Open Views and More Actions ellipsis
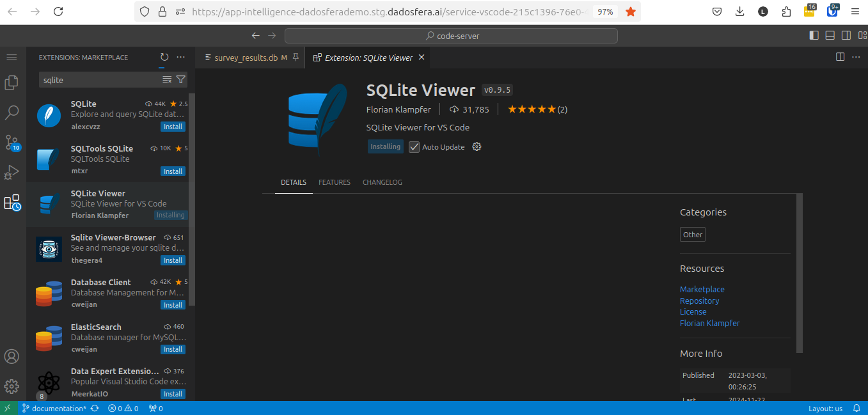 point(181,58)
